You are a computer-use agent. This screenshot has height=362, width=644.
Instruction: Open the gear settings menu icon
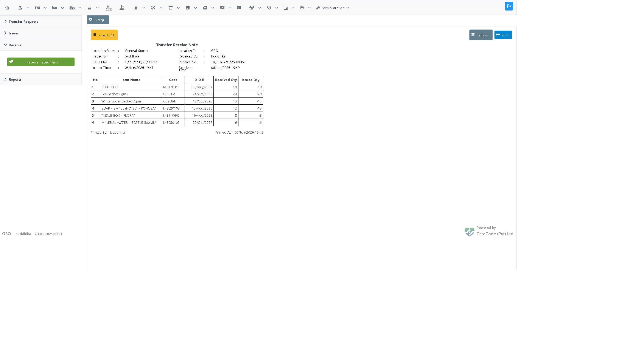click(302, 8)
